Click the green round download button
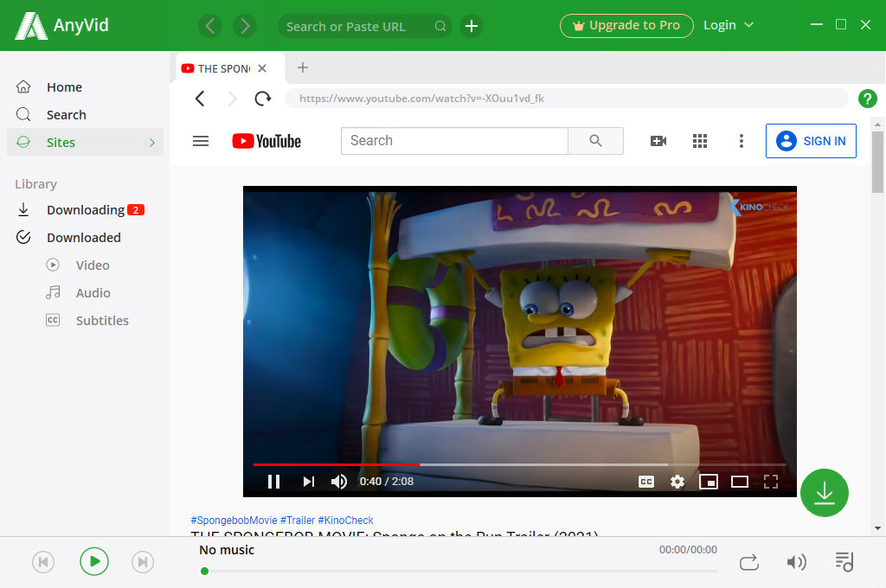 [825, 493]
